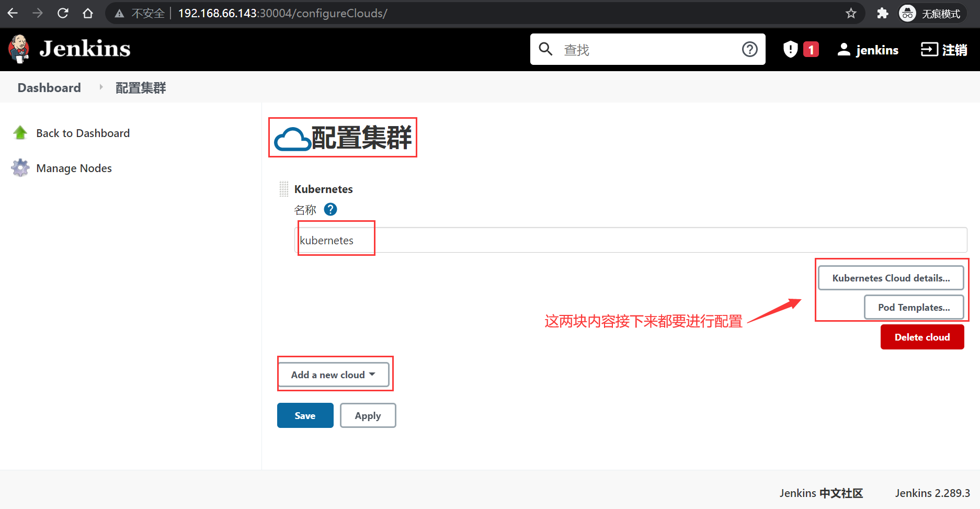Open the jenkins user account link
980x509 pixels.
coord(877,50)
